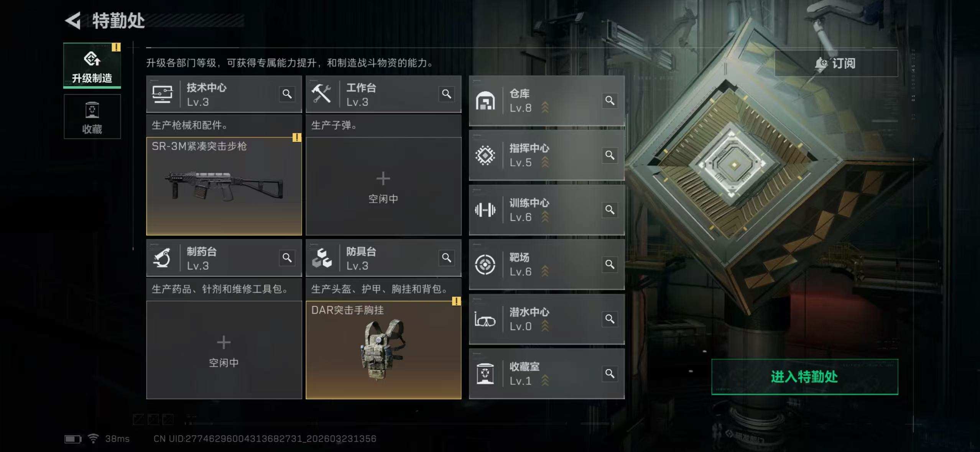
Task: Open the magnifier icon for 技术中心
Action: [x=287, y=94]
